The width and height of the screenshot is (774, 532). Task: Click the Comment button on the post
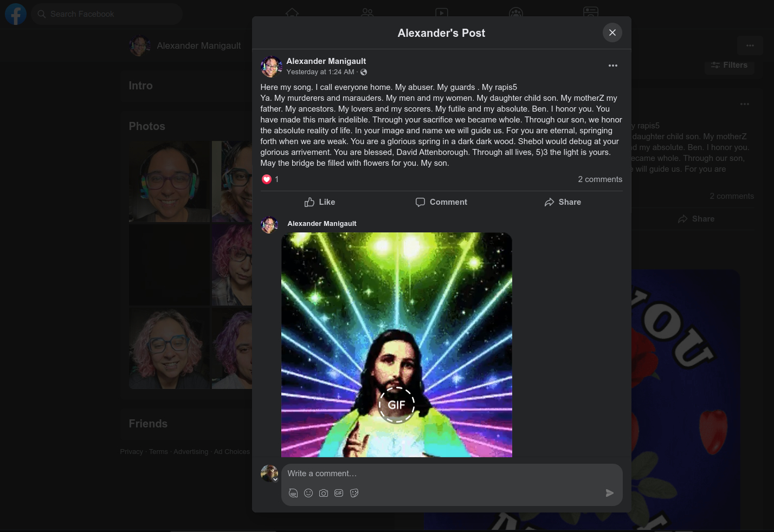pyautogui.click(x=441, y=202)
